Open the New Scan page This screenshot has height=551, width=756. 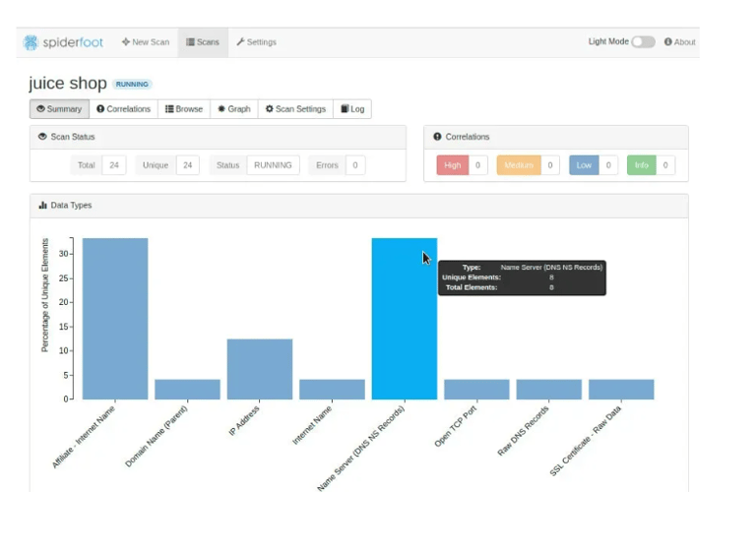tap(146, 42)
